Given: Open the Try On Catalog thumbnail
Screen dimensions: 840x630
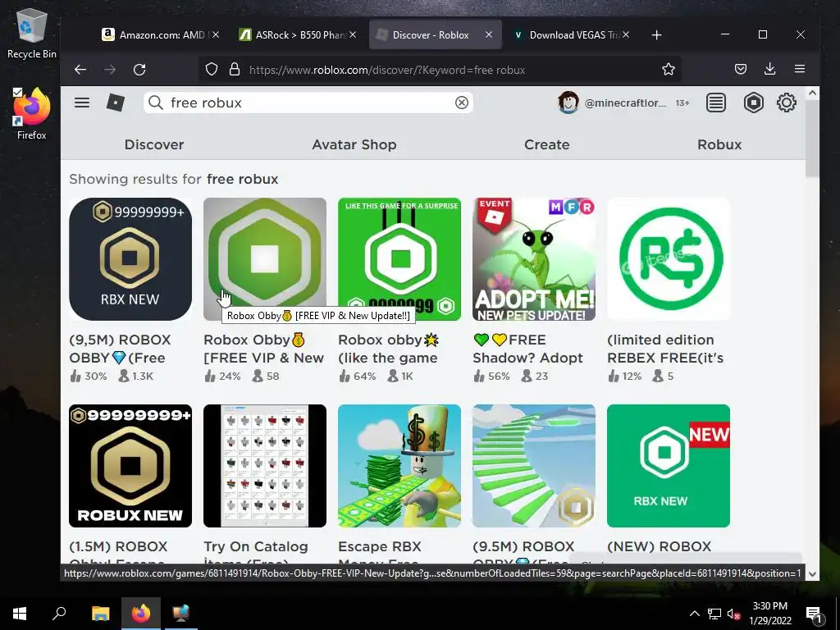Looking at the screenshot, I should pos(265,466).
